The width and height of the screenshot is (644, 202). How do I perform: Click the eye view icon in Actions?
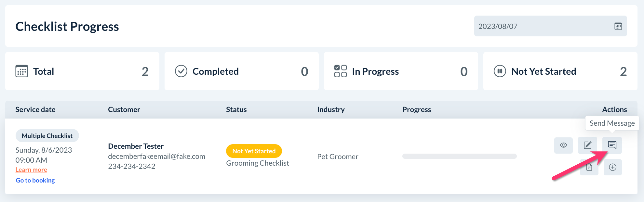click(563, 145)
